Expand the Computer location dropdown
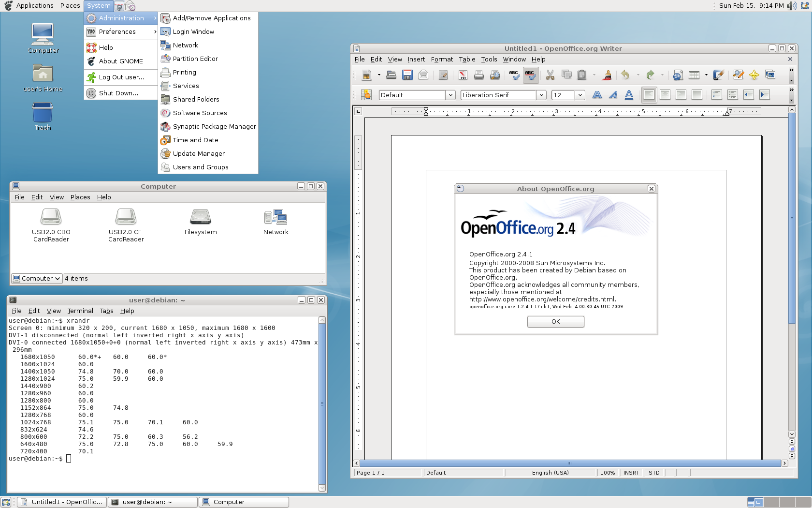 (37, 279)
